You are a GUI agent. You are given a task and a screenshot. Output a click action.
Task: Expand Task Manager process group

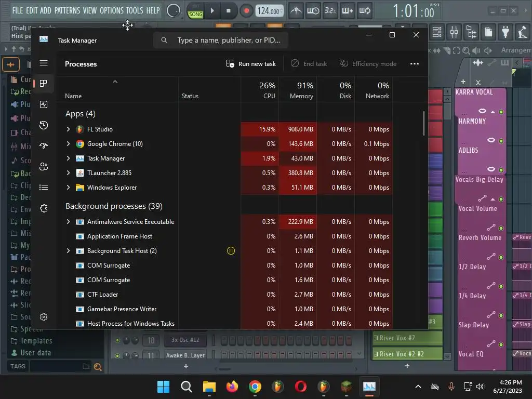pyautogui.click(x=68, y=158)
